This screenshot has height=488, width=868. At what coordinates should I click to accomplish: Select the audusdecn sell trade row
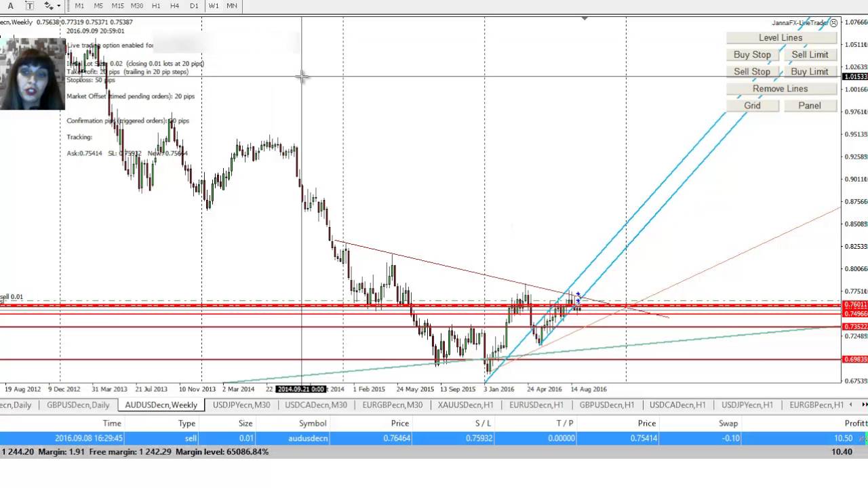[434, 439]
